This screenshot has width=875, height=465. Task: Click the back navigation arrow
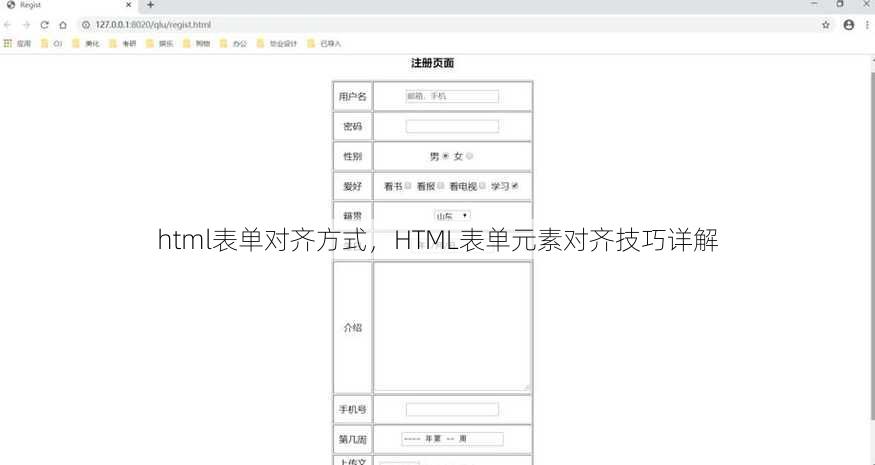(7, 25)
